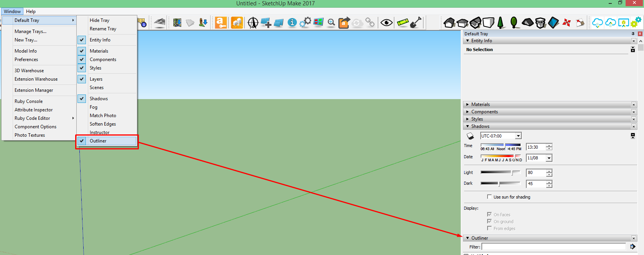This screenshot has width=644, height=255.
Task: Toggle the On ground checkbox
Action: tap(489, 221)
